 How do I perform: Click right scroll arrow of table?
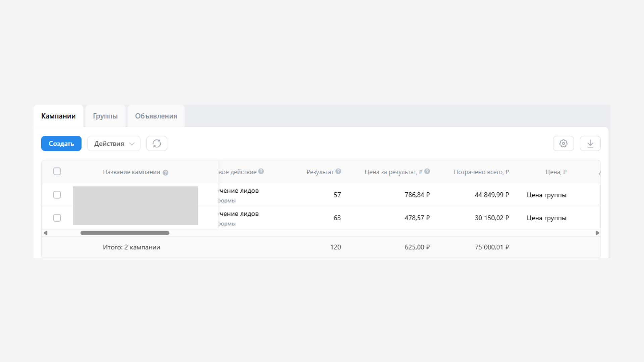pos(597,233)
